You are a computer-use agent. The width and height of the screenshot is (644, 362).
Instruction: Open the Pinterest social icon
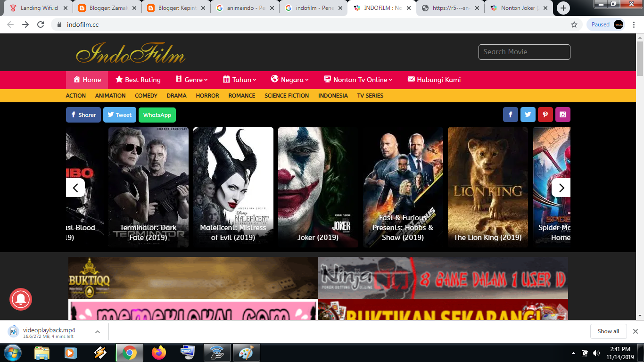[545, 115]
